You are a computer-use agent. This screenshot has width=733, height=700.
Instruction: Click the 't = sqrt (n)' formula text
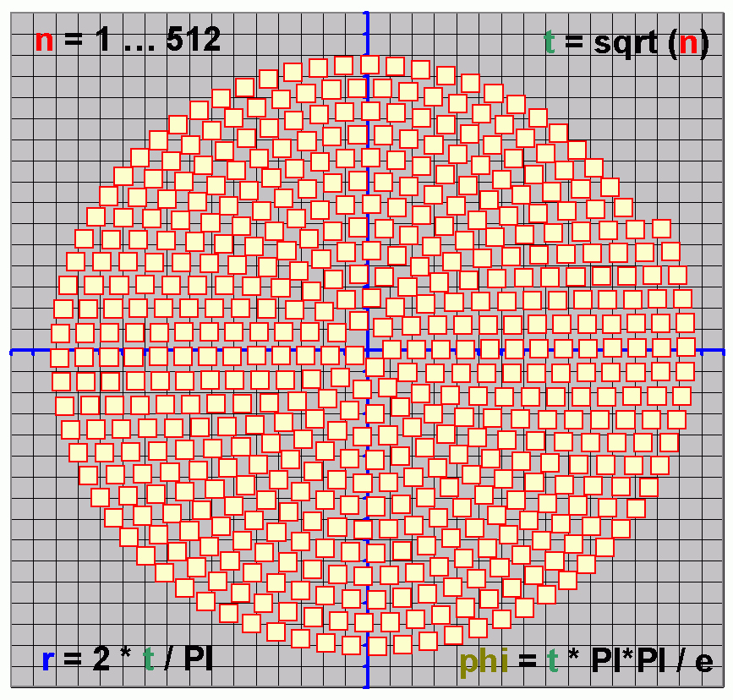(x=626, y=43)
